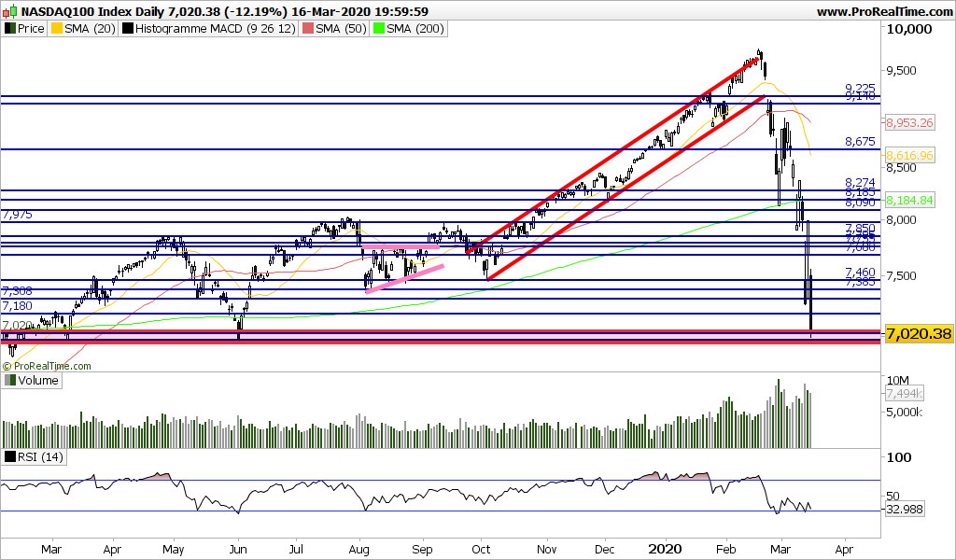Image resolution: width=956 pixels, height=560 pixels.
Task: Click the RSI (14) black square icon
Action: click(9, 457)
